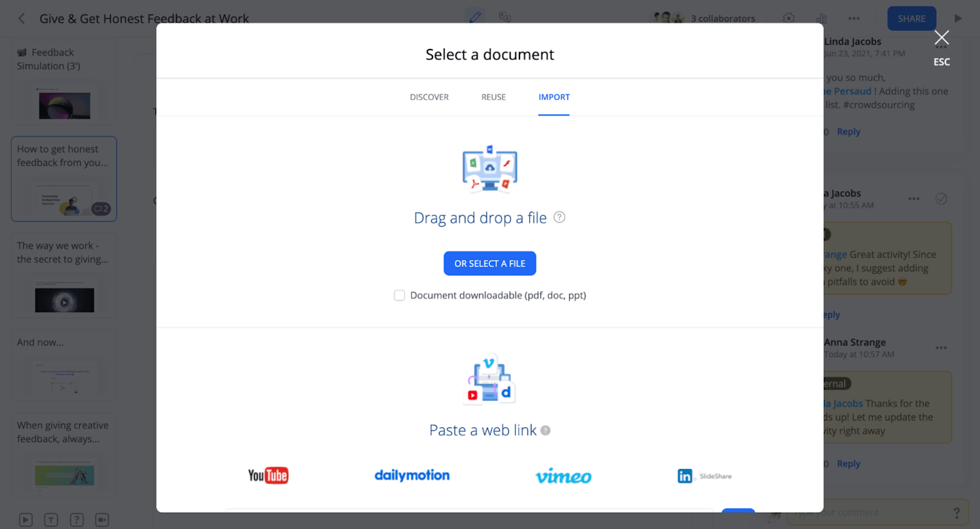980x529 pixels.
Task: Select the Vimeo logo under Paste a web link
Action: tap(563, 476)
